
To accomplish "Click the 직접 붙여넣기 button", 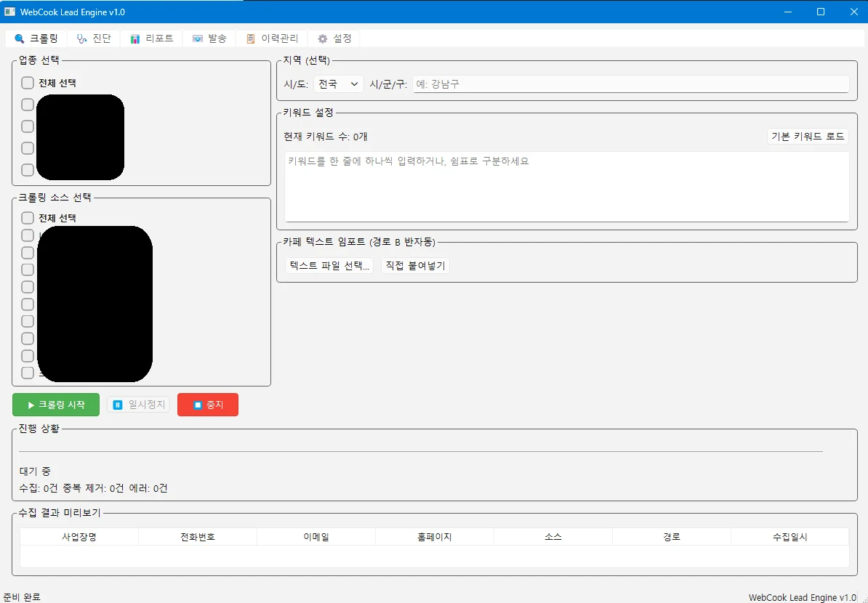I will (415, 266).
